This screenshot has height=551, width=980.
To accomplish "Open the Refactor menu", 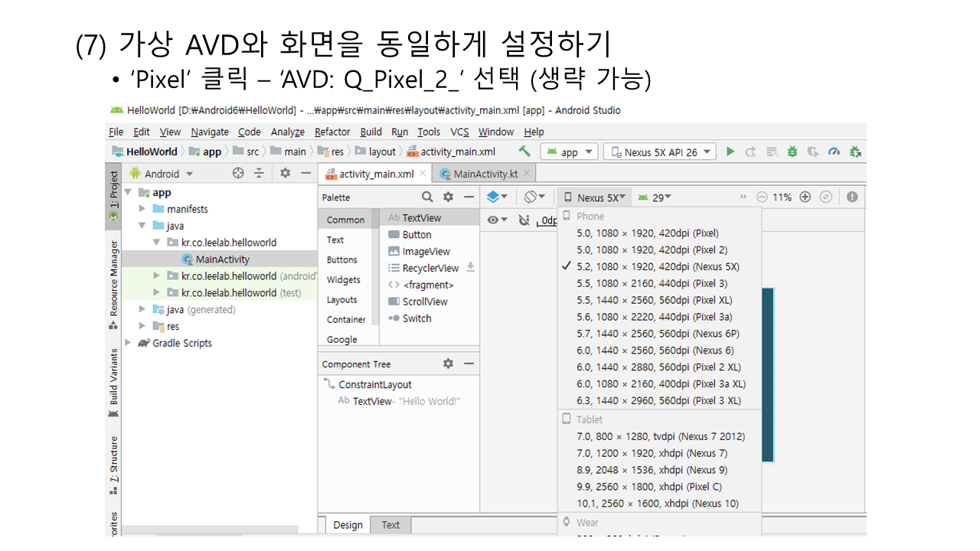I will 332,132.
